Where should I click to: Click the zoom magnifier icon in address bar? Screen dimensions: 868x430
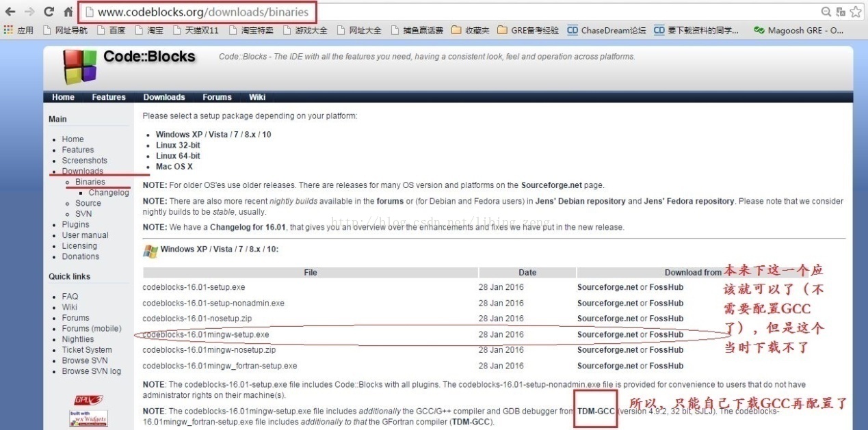tap(826, 12)
